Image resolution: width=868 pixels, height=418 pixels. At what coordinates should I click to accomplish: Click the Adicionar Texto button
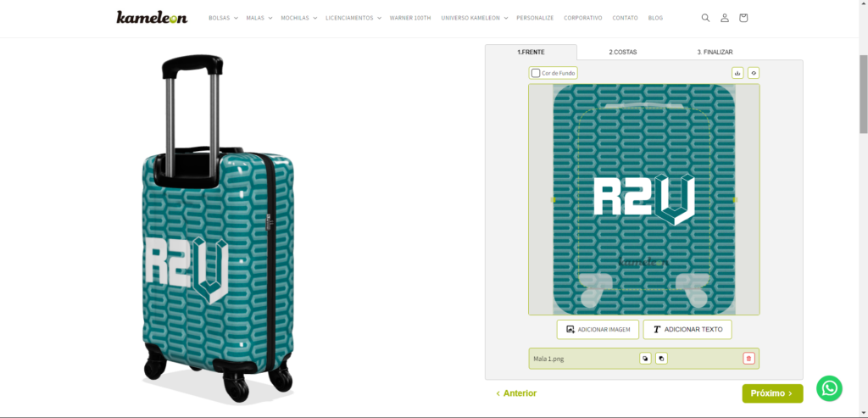(x=687, y=330)
